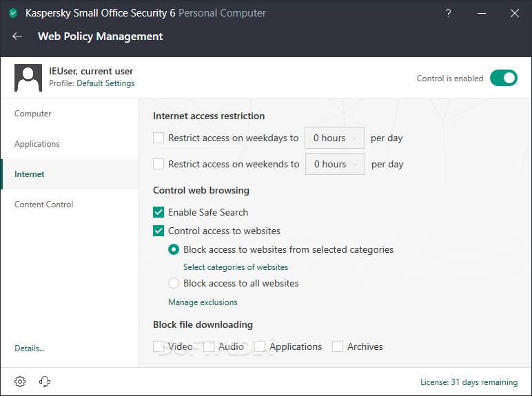Check Audio file download blocking
The height and width of the screenshot is (396, 532).
(x=209, y=346)
